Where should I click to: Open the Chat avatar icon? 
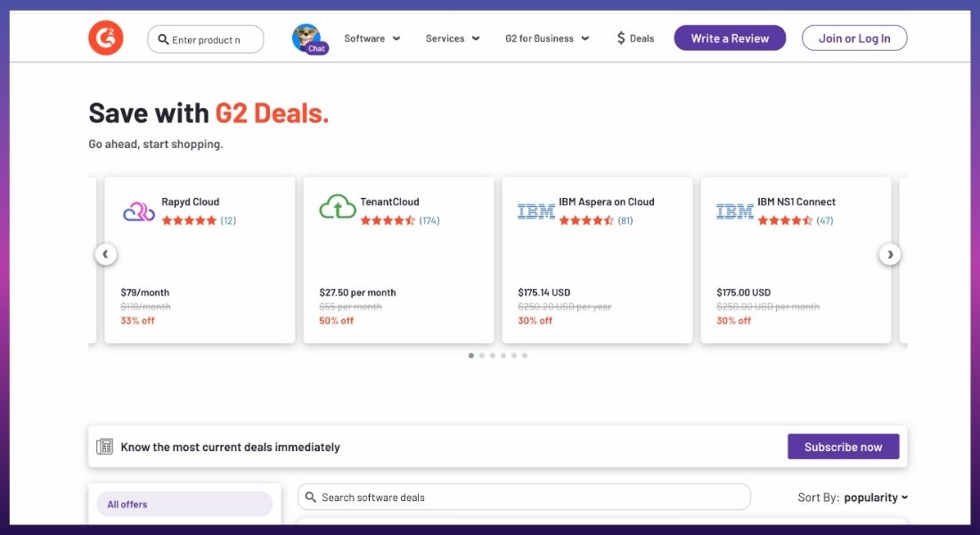309,39
